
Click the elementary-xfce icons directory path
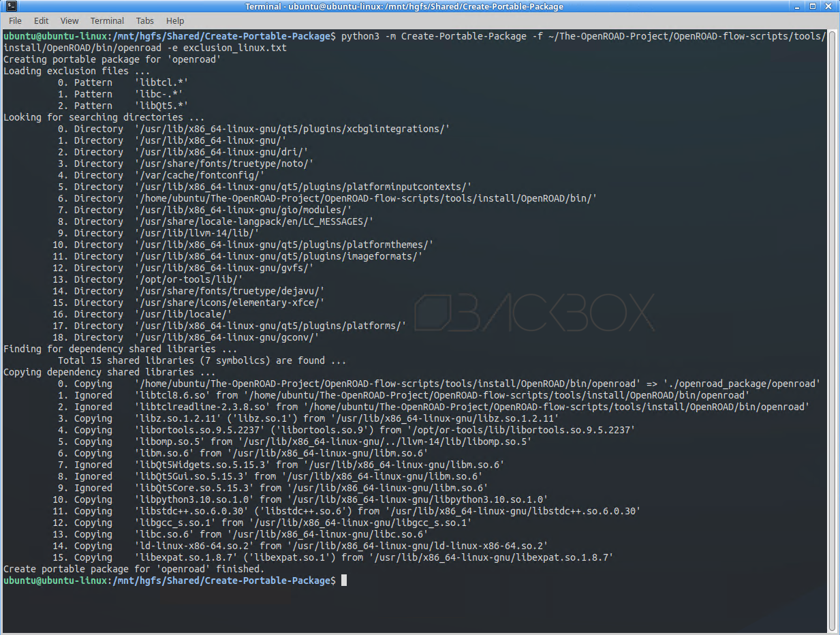(x=230, y=303)
